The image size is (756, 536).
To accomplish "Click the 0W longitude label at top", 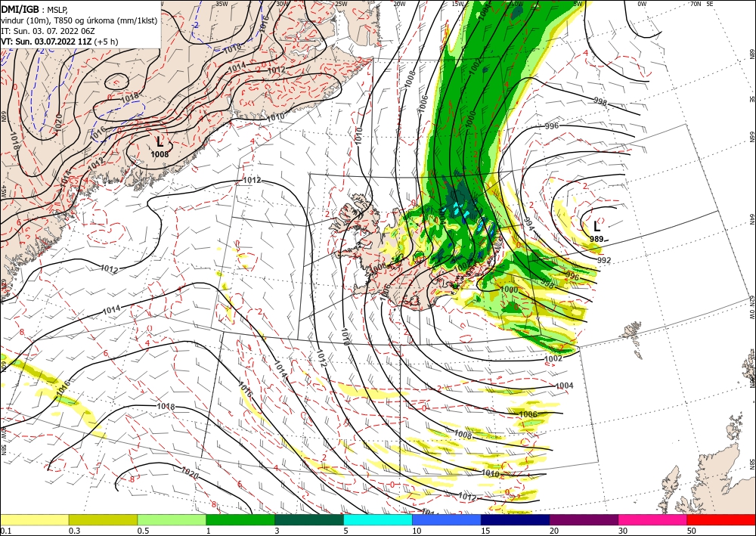I will (x=642, y=3).
